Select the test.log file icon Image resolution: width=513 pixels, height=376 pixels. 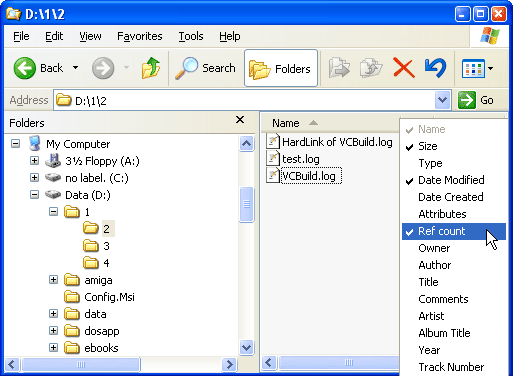tap(273, 158)
